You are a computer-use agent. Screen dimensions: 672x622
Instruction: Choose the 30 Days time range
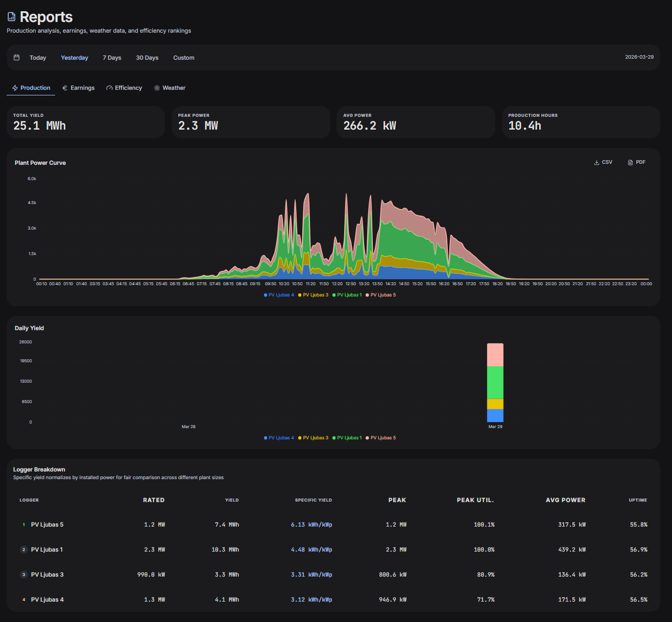[147, 57]
